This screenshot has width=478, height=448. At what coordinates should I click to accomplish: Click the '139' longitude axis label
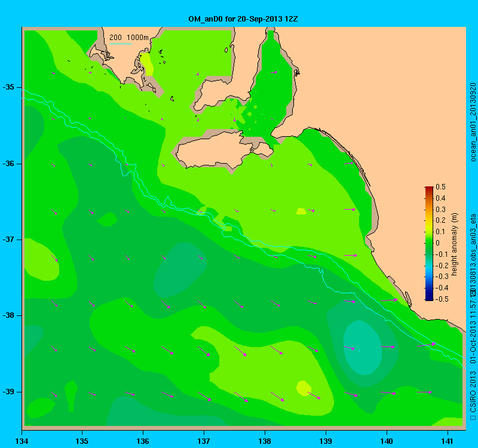pyautogui.click(x=326, y=441)
